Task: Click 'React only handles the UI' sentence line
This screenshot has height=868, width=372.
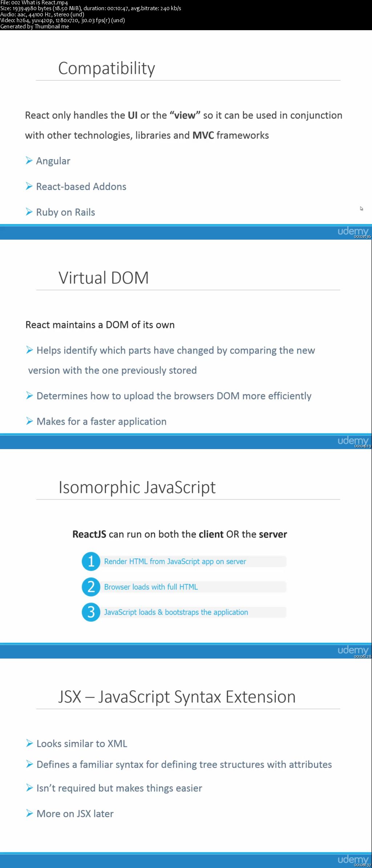Action: (183, 115)
